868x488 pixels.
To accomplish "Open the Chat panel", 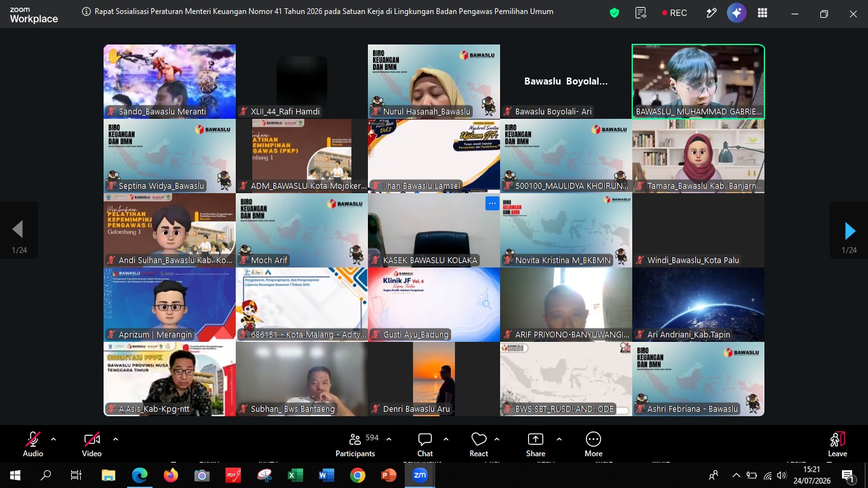I will click(x=425, y=444).
